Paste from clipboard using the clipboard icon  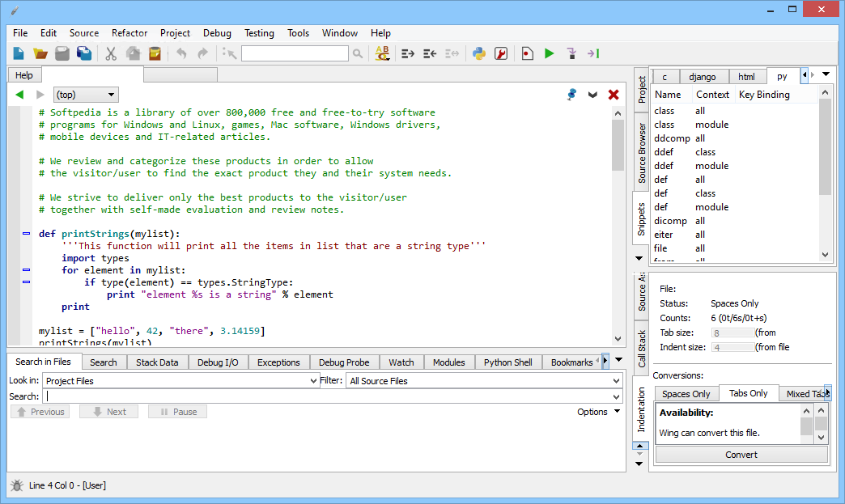[155, 53]
